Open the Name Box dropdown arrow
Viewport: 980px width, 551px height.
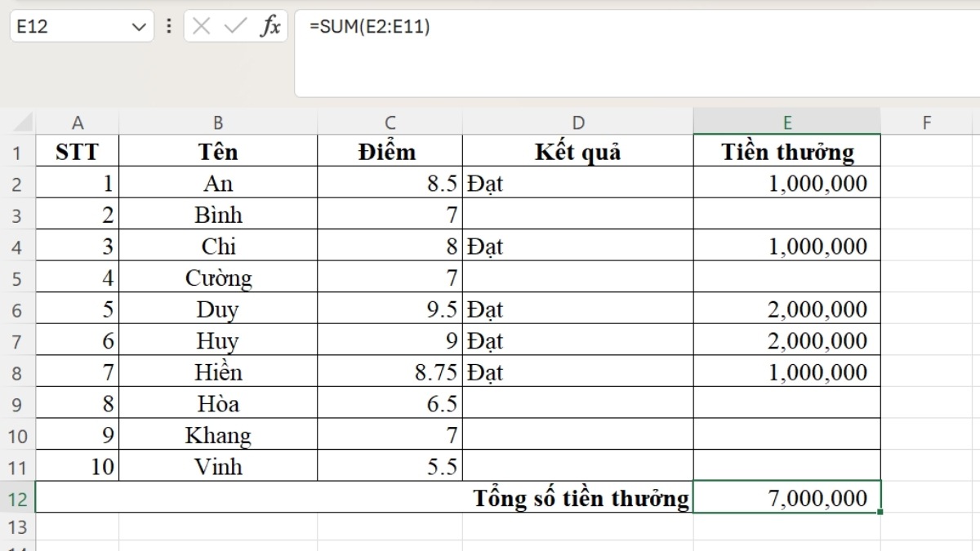(x=136, y=25)
